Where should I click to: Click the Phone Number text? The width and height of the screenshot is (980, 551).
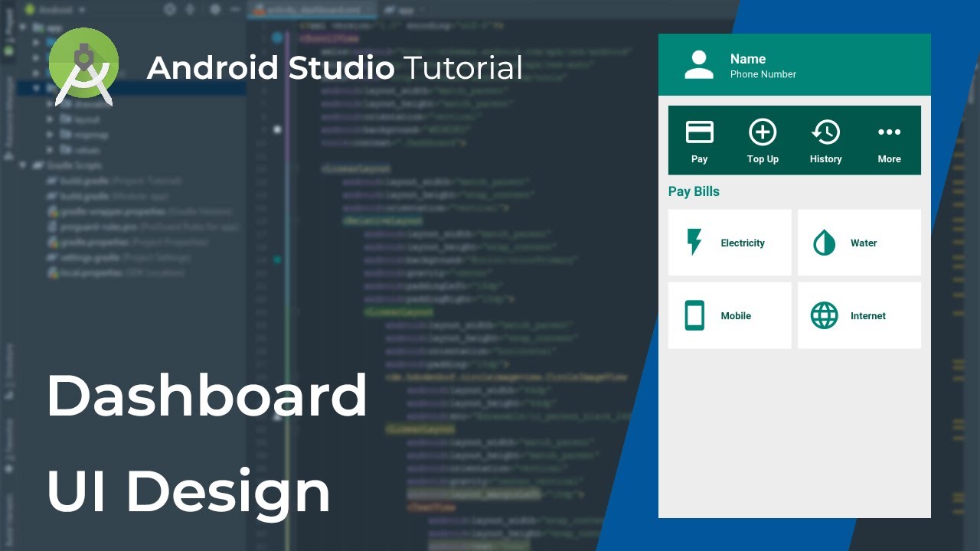point(763,74)
